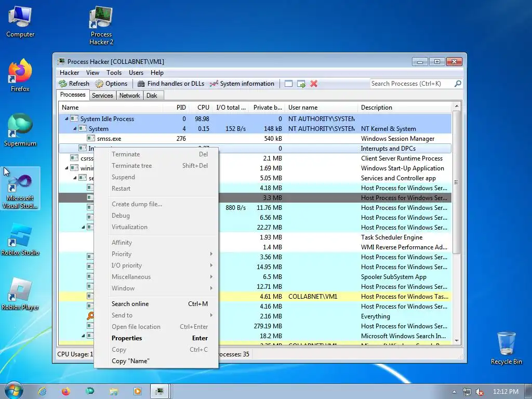532x399 pixels.
Task: Open Microsoft Visual Studio desktop shortcut
Action: [x=20, y=189]
